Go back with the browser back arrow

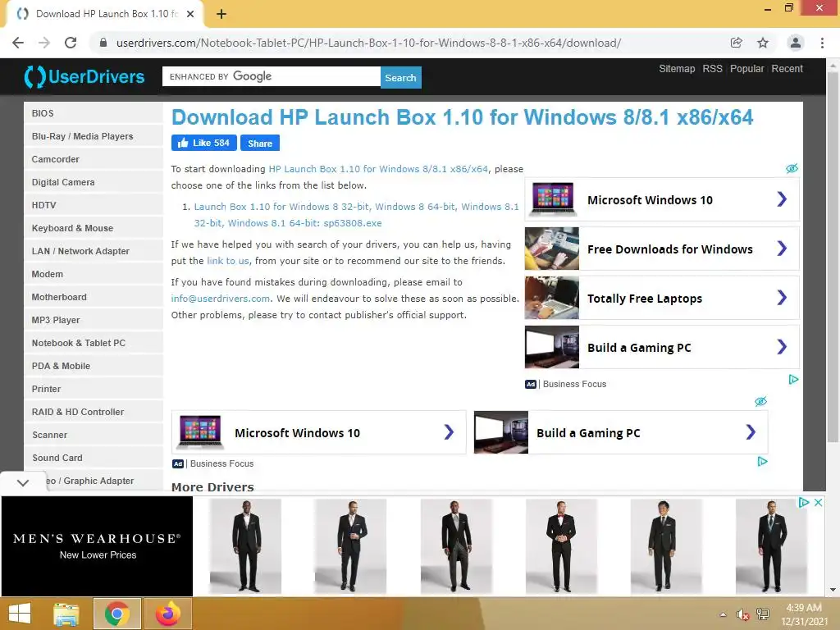point(18,43)
